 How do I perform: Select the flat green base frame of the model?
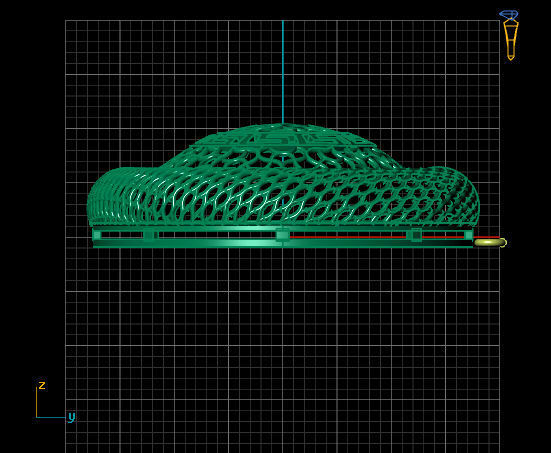click(283, 238)
